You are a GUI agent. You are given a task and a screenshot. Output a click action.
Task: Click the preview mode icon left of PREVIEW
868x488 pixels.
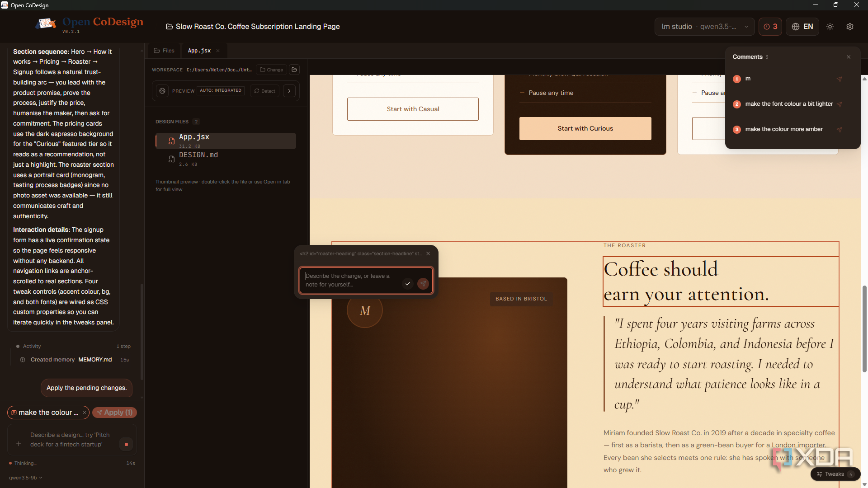pyautogui.click(x=162, y=91)
